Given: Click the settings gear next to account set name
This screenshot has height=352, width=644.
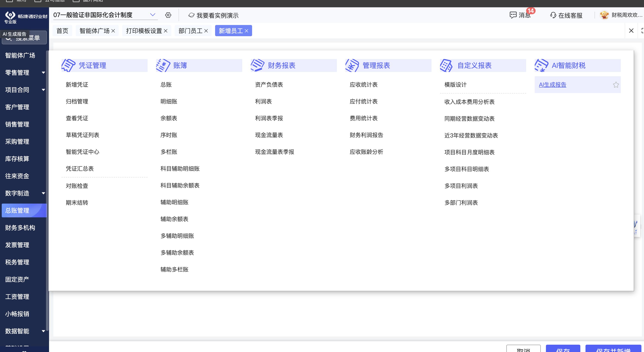Looking at the screenshot, I should pyautogui.click(x=168, y=15).
